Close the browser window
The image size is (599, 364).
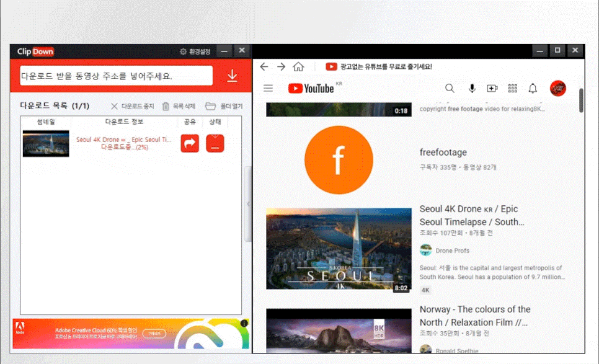[x=575, y=50]
